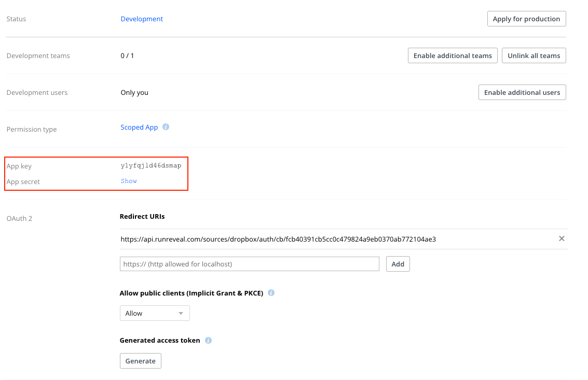Select the app key y1yfqjld46dsmap
The width and height of the screenshot is (588, 380).
click(x=151, y=165)
